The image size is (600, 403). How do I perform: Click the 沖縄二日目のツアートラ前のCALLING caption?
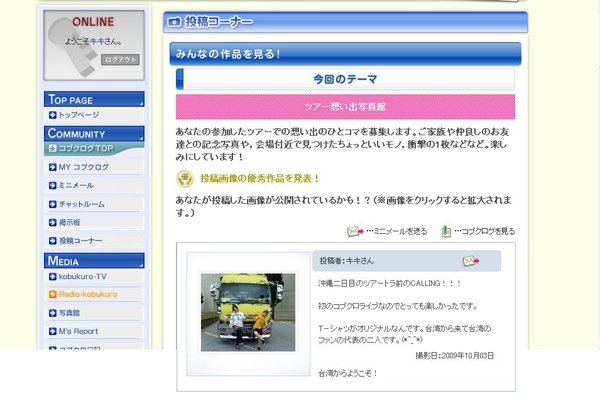pyautogui.click(x=390, y=284)
